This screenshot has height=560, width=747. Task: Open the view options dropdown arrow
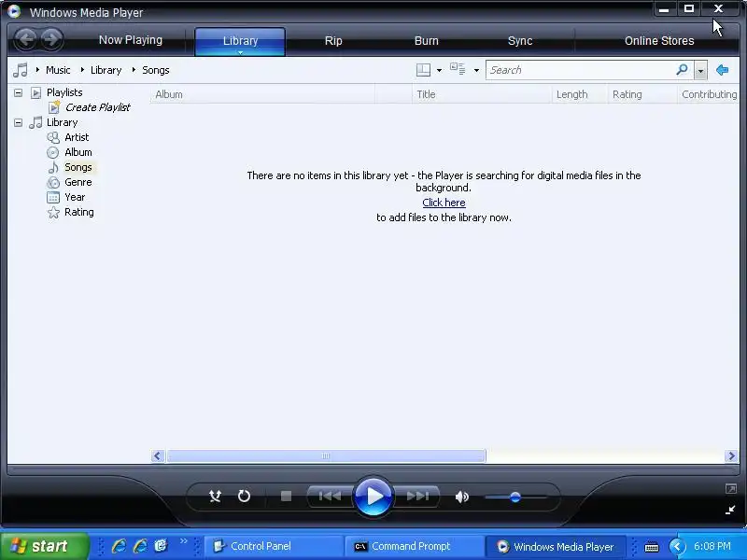[476, 71]
